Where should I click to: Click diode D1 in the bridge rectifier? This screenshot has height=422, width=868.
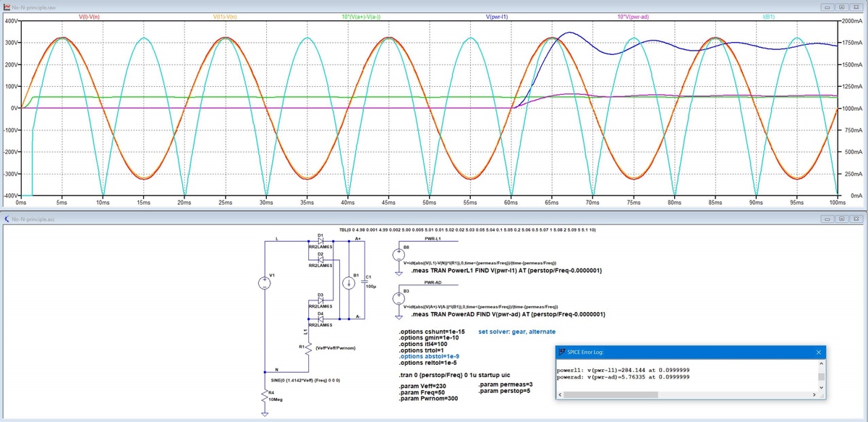tap(320, 241)
